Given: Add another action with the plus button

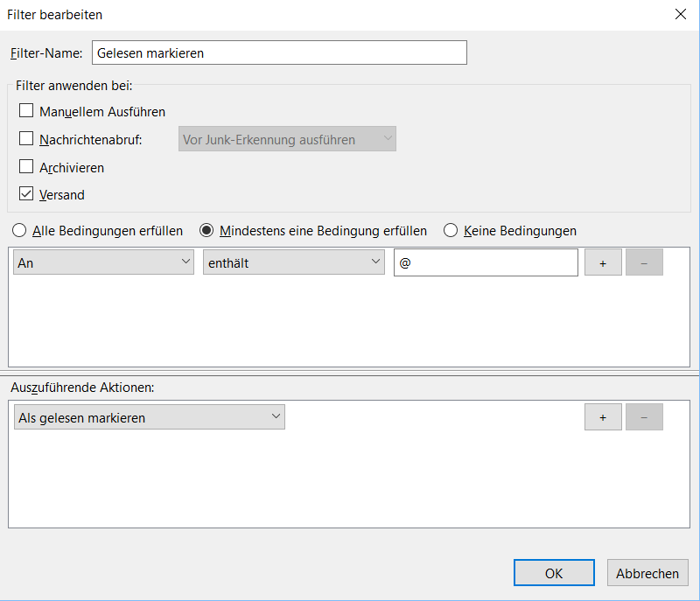Looking at the screenshot, I should tap(603, 417).
